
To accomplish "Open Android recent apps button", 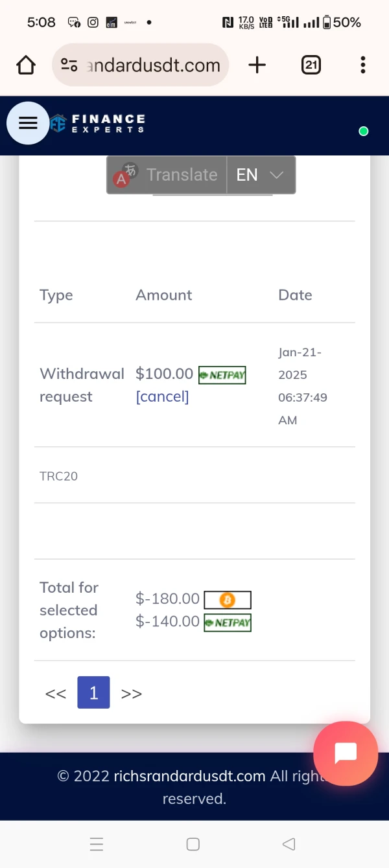I will coord(97,844).
